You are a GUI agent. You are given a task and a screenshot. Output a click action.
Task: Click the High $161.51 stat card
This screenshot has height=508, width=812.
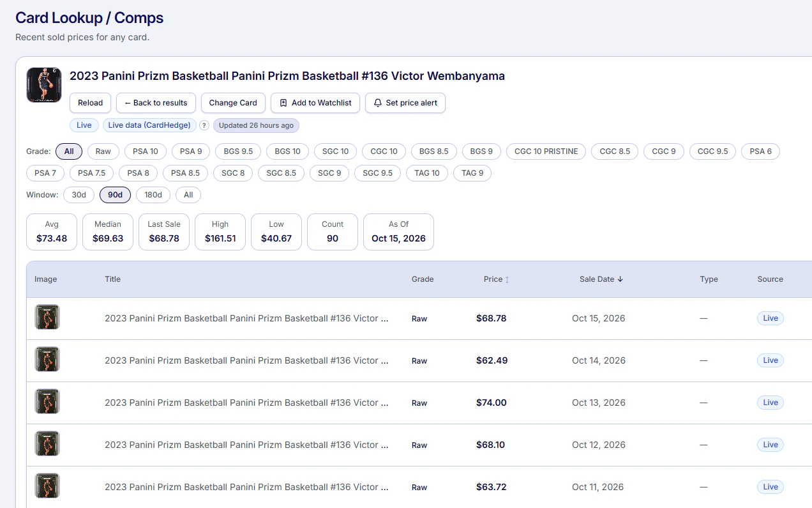(220, 232)
